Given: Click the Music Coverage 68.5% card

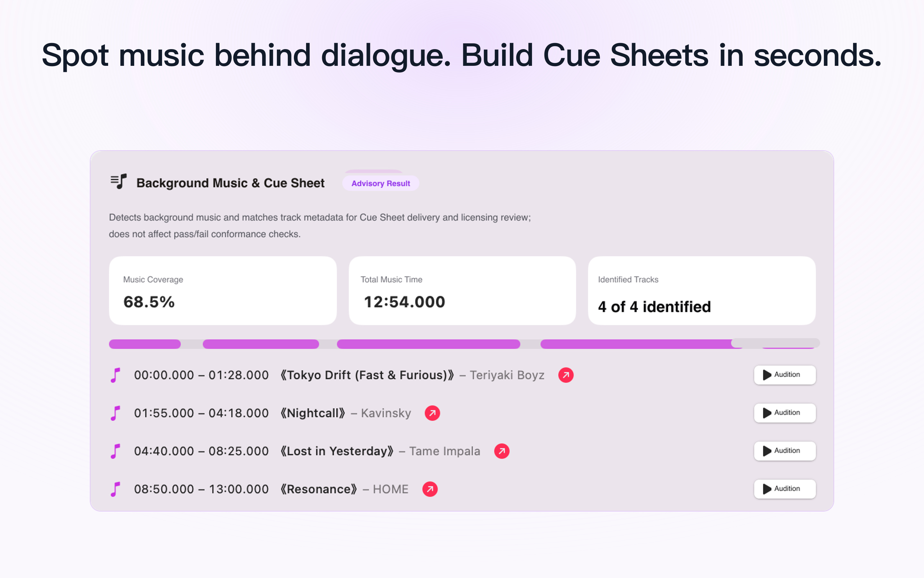Looking at the screenshot, I should [223, 291].
